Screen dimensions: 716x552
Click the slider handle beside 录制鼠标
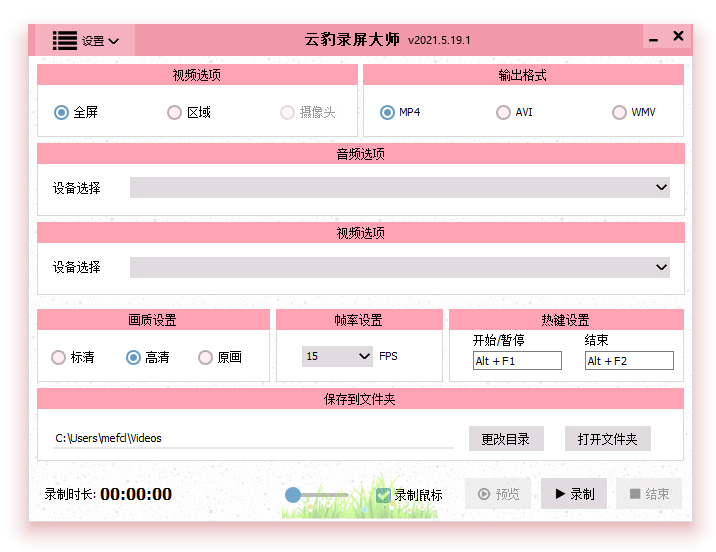pyautogui.click(x=293, y=495)
